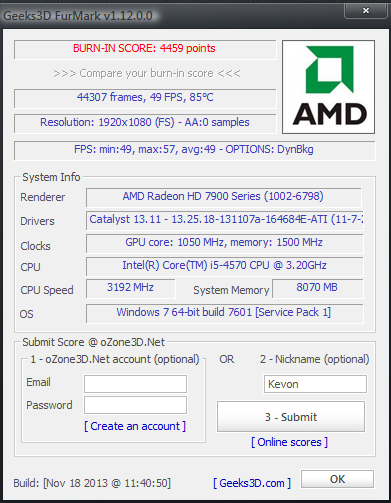Click the 3 - Submit button
391x503 pixels.
[291, 417]
